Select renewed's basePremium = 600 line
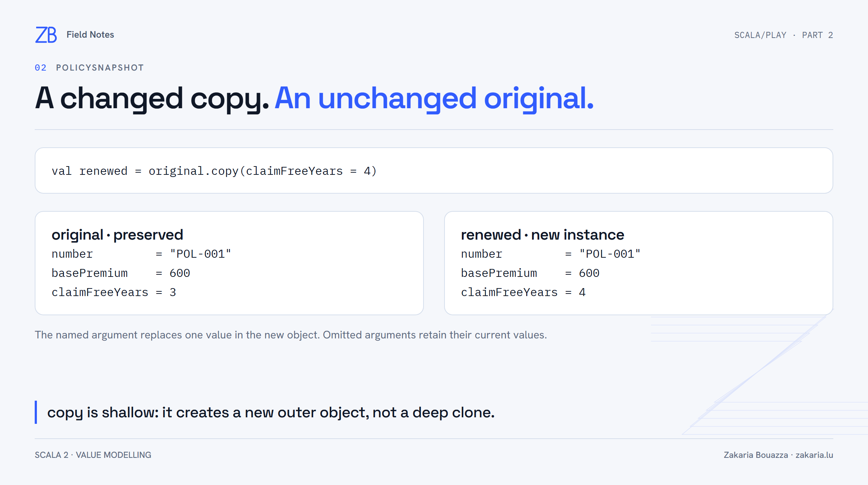This screenshot has height=485, width=868. coord(530,273)
